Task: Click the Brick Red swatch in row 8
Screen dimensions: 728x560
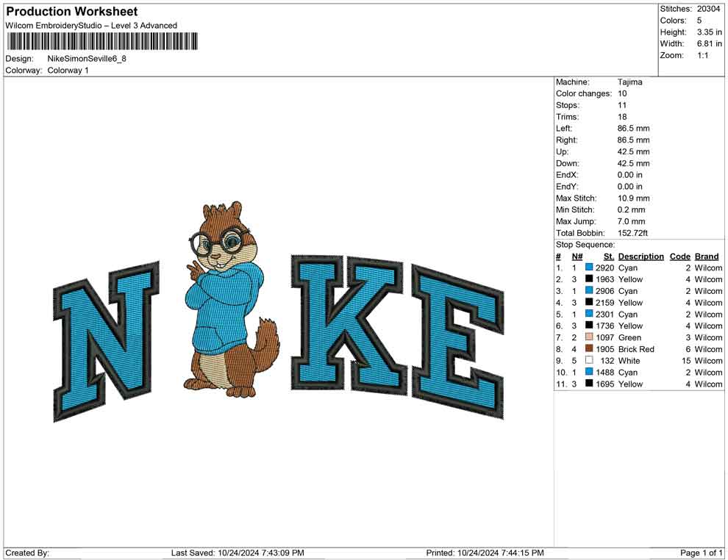Action: (589, 348)
